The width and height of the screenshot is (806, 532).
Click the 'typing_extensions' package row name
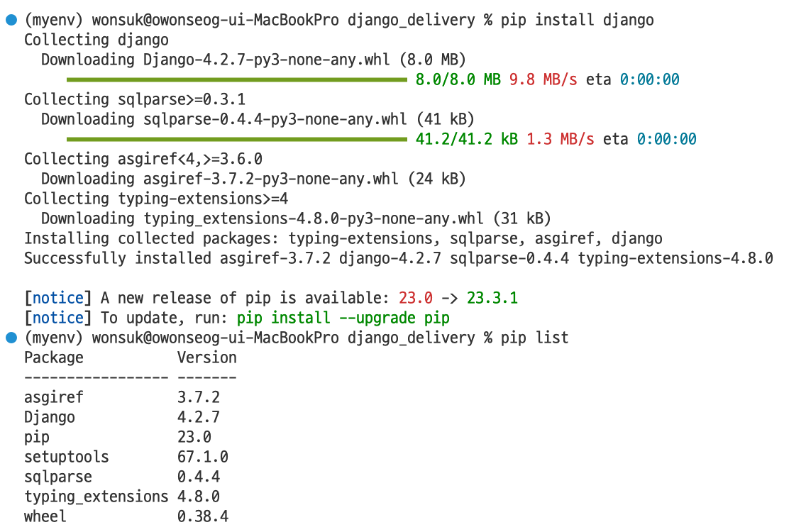point(96,497)
